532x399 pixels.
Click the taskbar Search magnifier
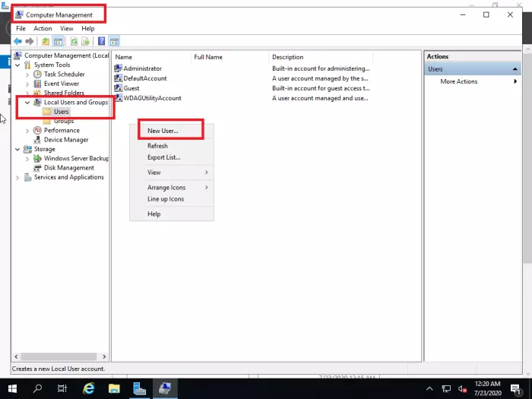pos(37,388)
